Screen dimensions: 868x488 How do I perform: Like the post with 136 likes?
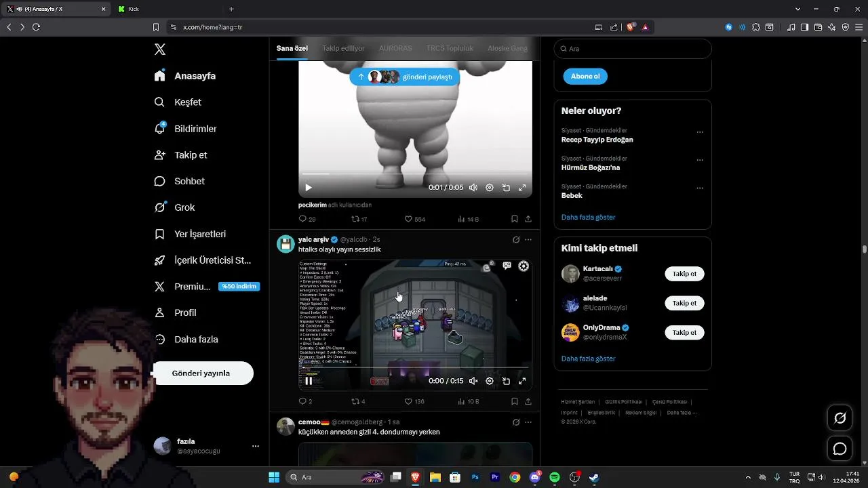coord(414,401)
